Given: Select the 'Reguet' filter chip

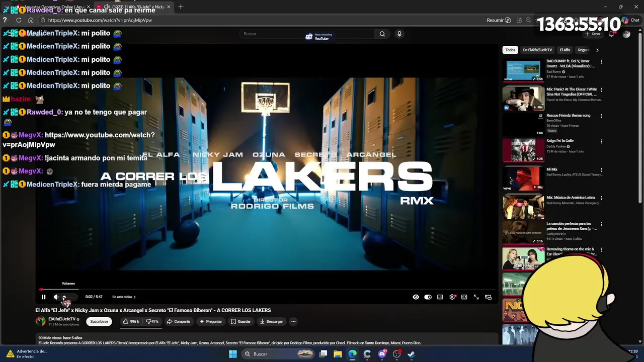Looking at the screenshot, I should coord(583,50).
